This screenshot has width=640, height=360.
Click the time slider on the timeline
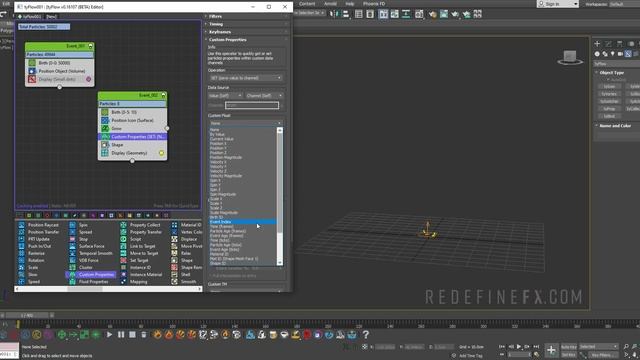coord(27,315)
